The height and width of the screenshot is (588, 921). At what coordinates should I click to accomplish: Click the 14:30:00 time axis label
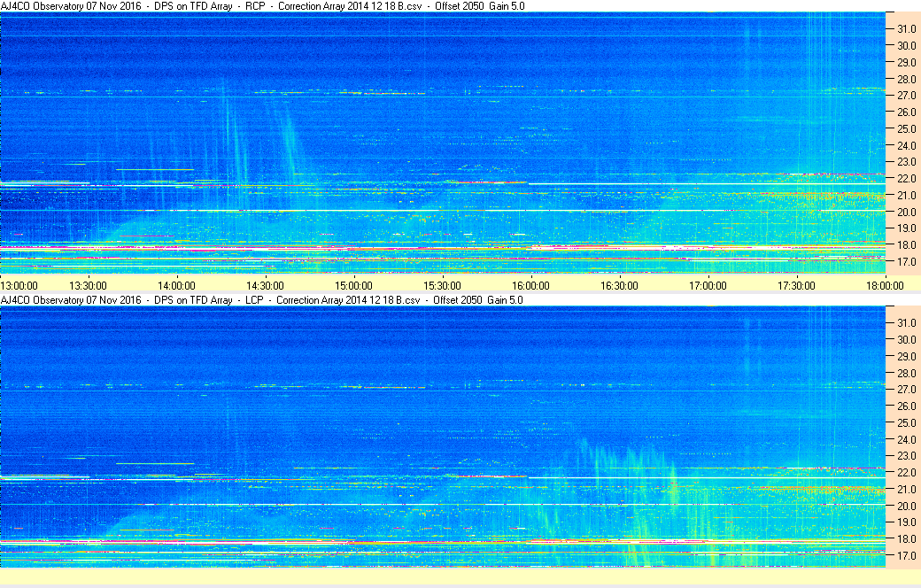[x=265, y=286]
